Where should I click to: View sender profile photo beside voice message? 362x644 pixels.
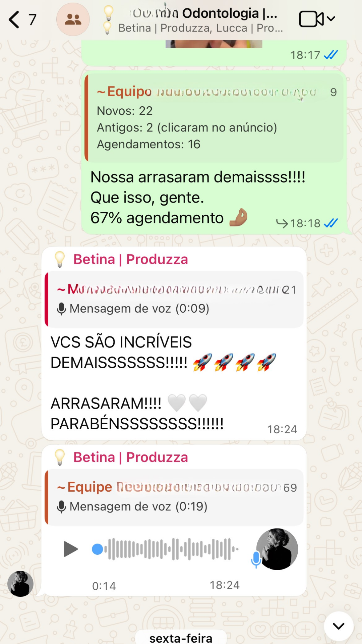pyautogui.click(x=277, y=549)
